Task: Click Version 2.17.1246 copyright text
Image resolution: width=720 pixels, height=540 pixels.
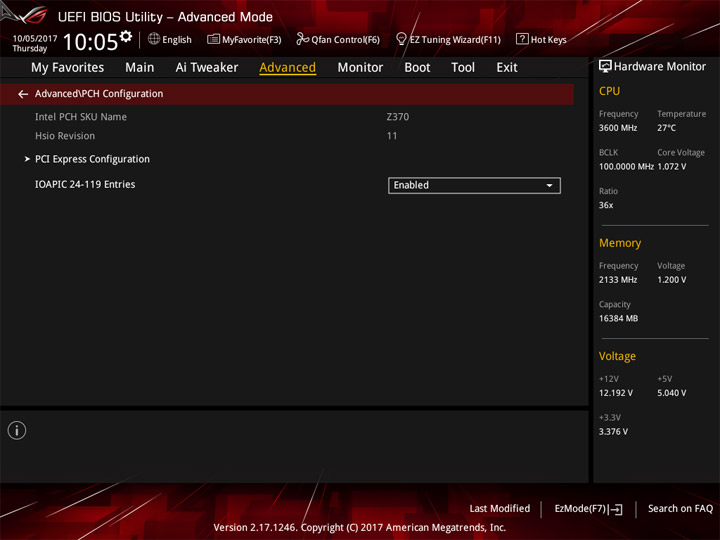Action: 360,527
